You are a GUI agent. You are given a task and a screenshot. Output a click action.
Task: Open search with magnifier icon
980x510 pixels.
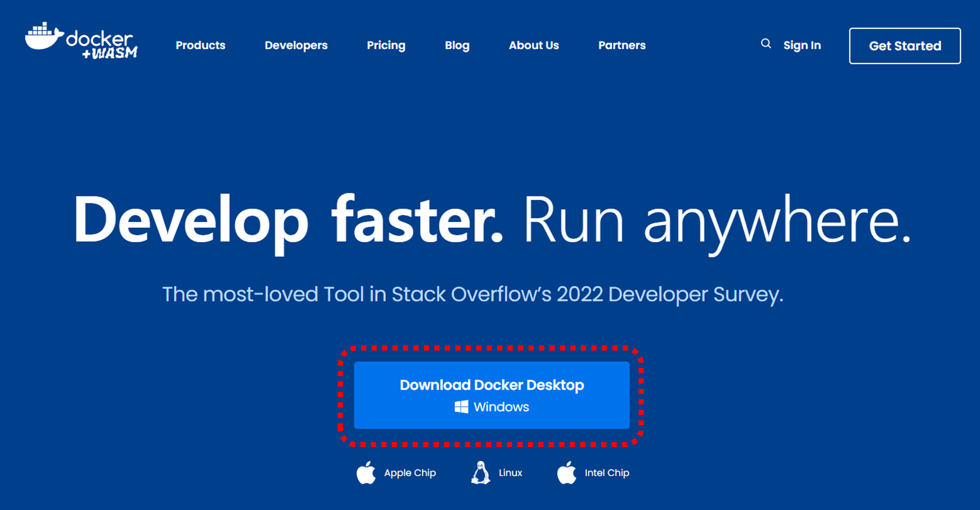point(765,44)
